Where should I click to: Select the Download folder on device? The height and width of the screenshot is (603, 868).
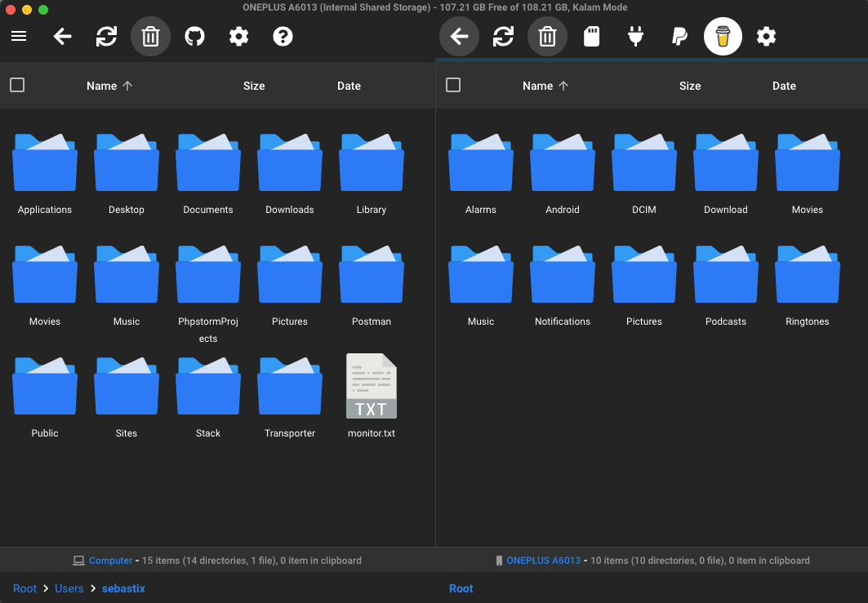726,175
